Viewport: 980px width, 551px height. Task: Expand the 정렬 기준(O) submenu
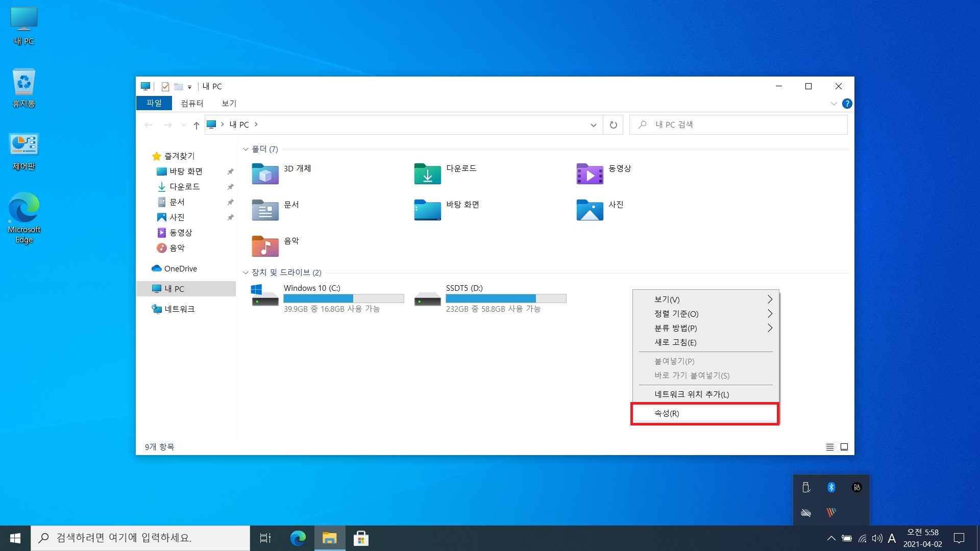[706, 314]
